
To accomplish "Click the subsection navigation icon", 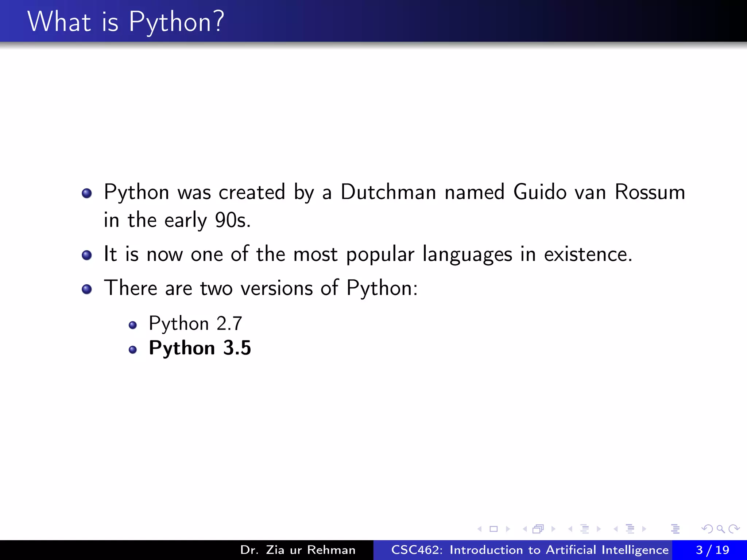I will (585, 529).
